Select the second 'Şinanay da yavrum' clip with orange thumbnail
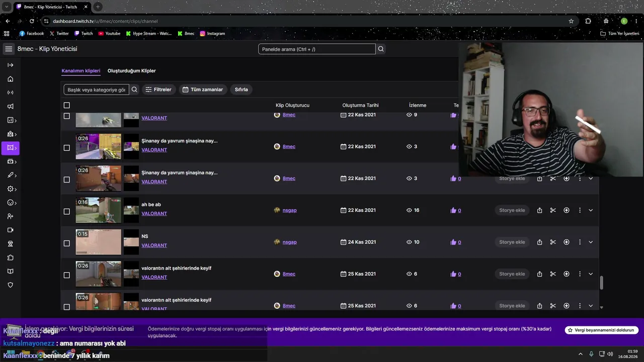 click(67, 179)
